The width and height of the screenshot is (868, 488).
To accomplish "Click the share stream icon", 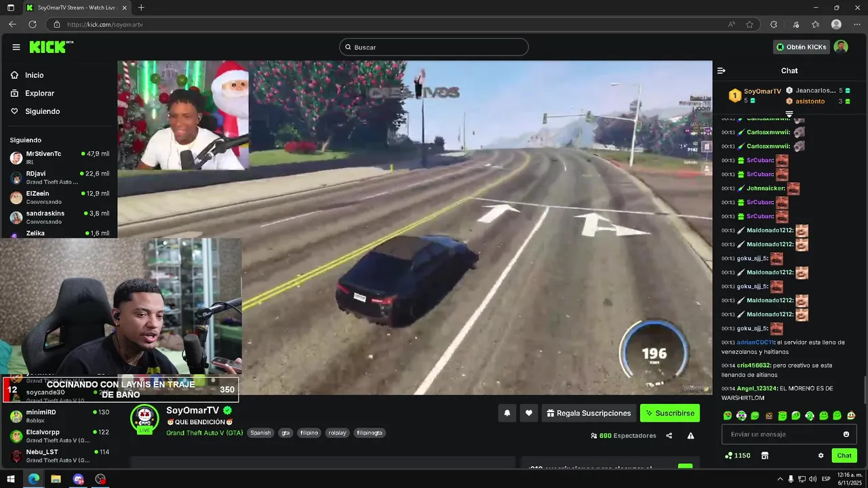I will (x=669, y=436).
